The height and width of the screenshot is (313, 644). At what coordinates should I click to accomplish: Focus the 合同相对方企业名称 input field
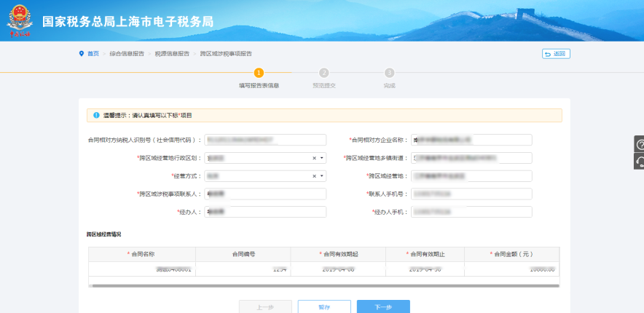coord(471,140)
